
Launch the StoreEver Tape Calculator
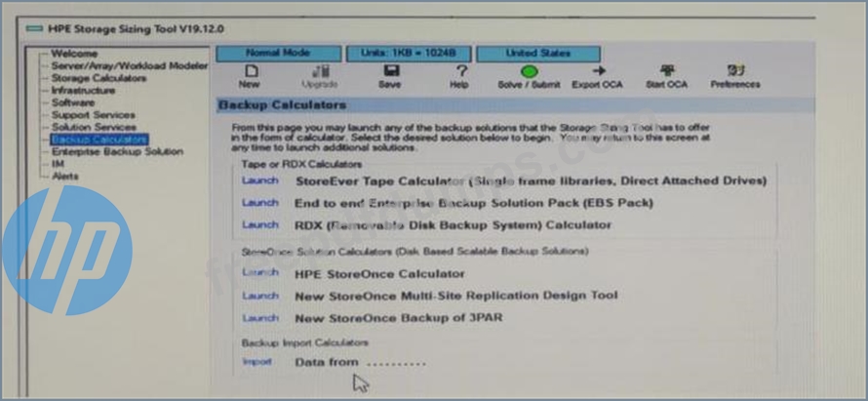[260, 180]
